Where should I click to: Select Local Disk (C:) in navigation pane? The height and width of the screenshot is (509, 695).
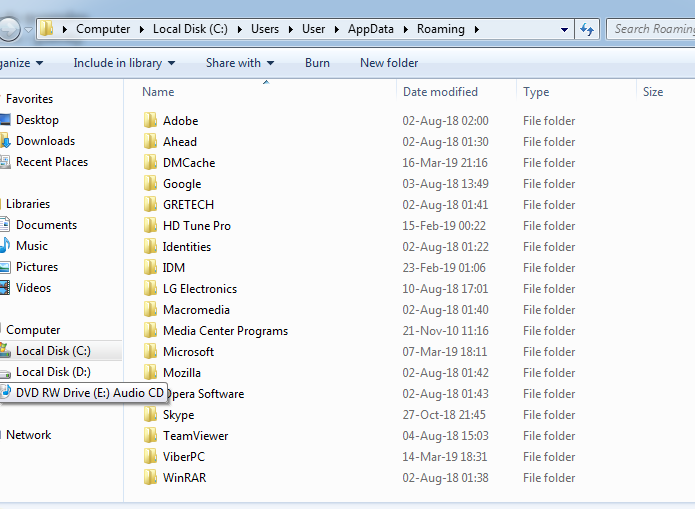click(x=53, y=351)
